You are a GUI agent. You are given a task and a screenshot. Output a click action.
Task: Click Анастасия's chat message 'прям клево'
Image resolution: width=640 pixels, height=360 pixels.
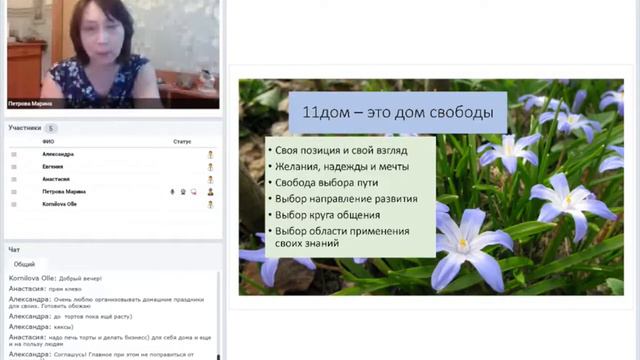[x=45, y=289]
